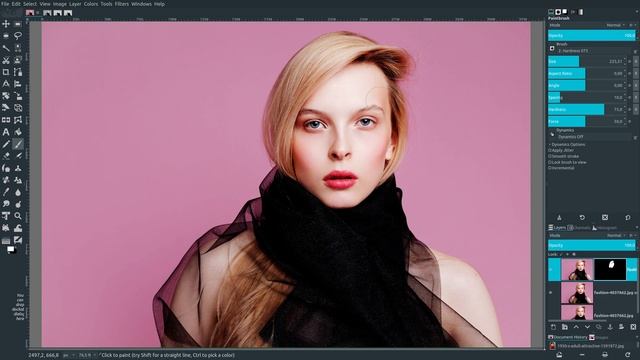This screenshot has width=640, height=360.
Task: Enable Smooth stroke checkbox
Action: [x=550, y=156]
